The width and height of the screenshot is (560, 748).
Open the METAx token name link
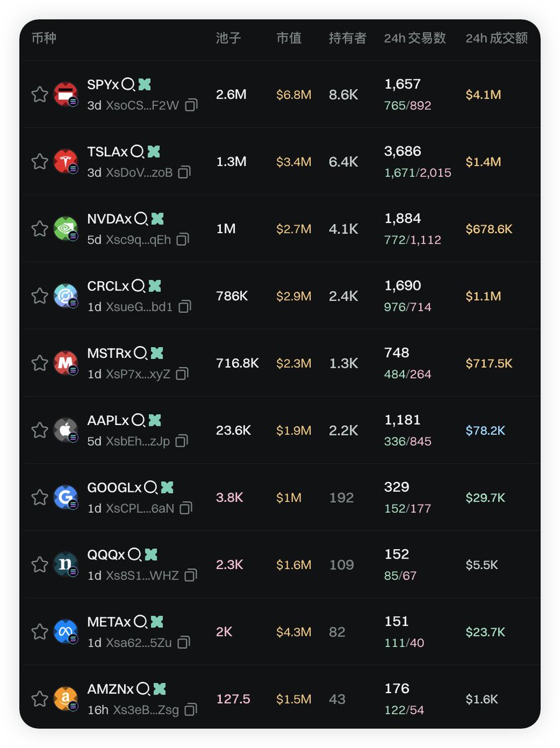pyautogui.click(x=109, y=622)
